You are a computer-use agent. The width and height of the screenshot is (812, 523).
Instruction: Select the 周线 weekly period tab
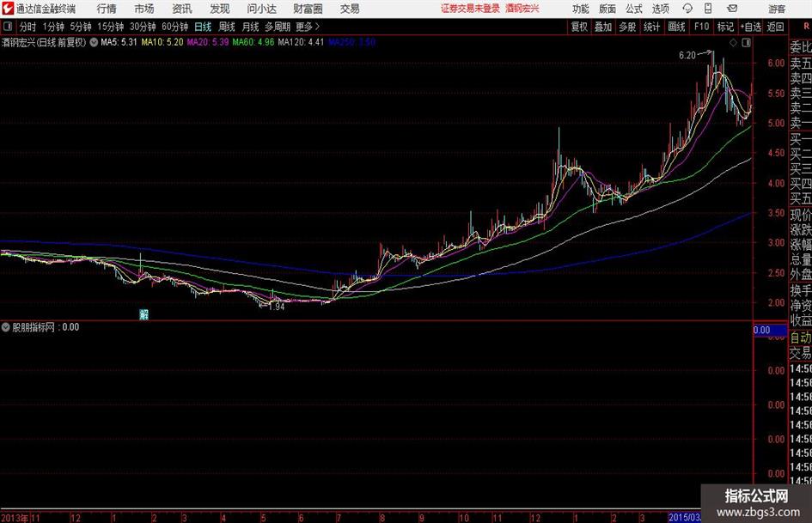tap(227, 27)
